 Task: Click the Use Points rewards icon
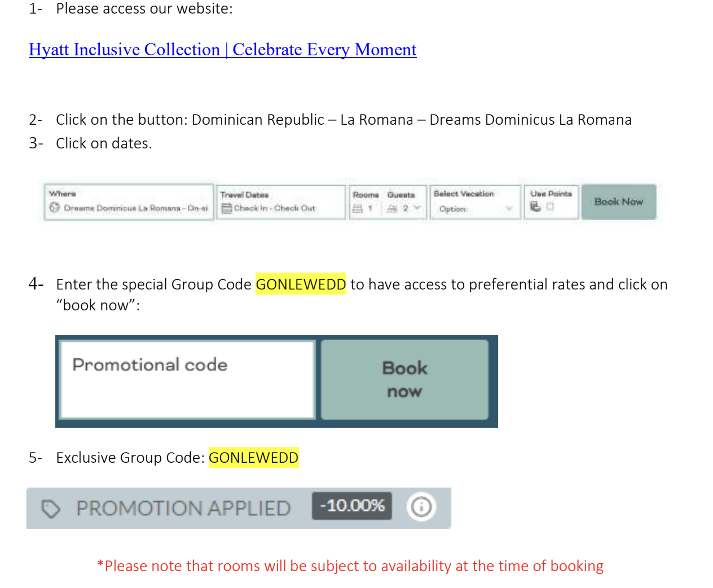[x=535, y=207]
